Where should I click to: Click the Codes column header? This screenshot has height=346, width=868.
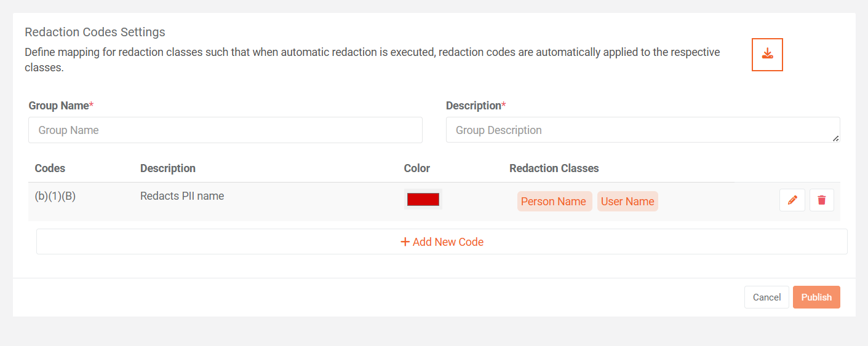(50, 168)
